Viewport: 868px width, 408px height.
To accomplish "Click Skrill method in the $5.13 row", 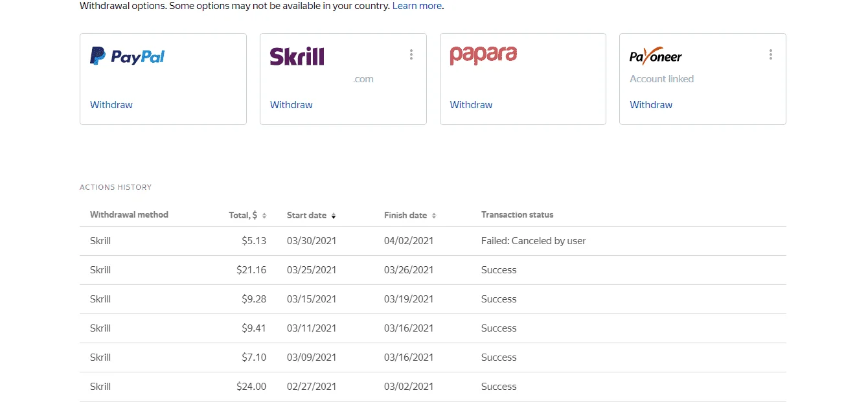I will (100, 241).
